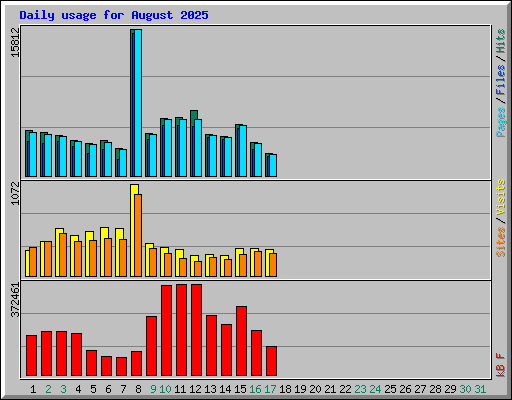The image size is (512, 400).
Task: Click the Files legend label
Action: tap(501, 80)
